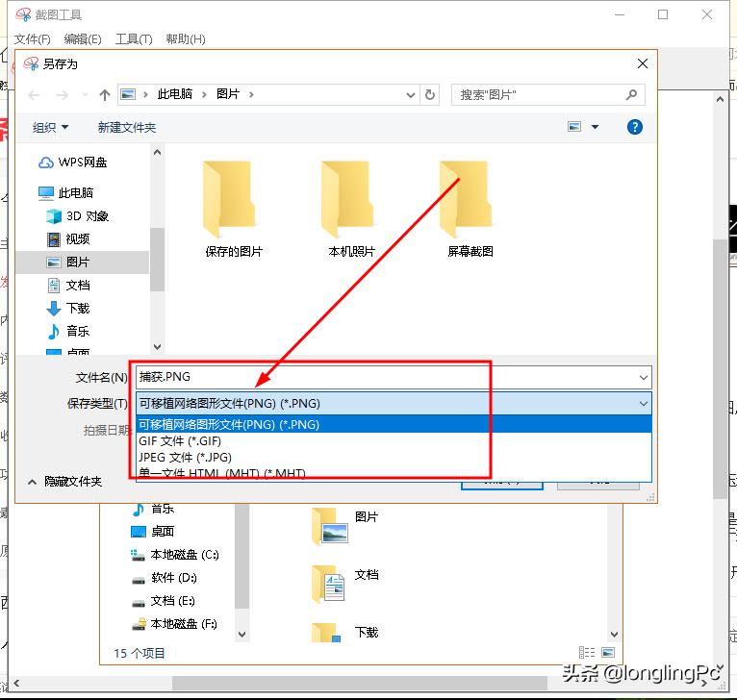Open 图片 folder in background explorer
The height and width of the screenshot is (700, 737).
pyautogui.click(x=345, y=525)
